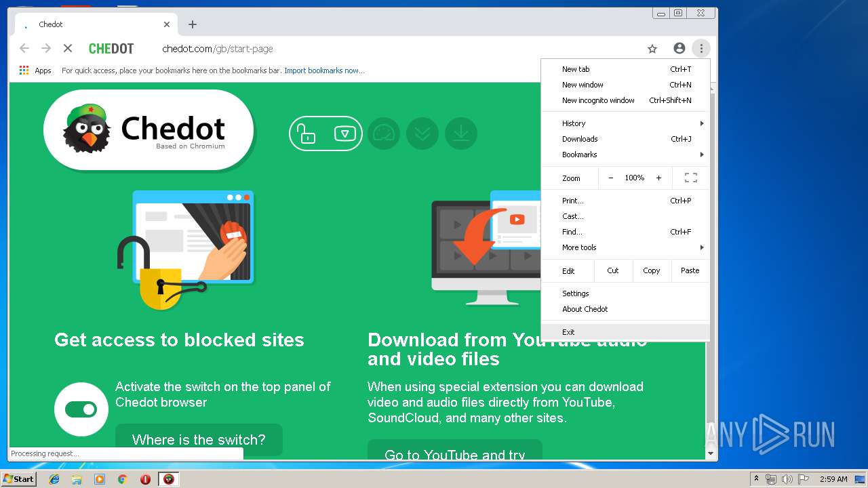Choose Print... in the menu
868x488 pixels.
pos(625,201)
